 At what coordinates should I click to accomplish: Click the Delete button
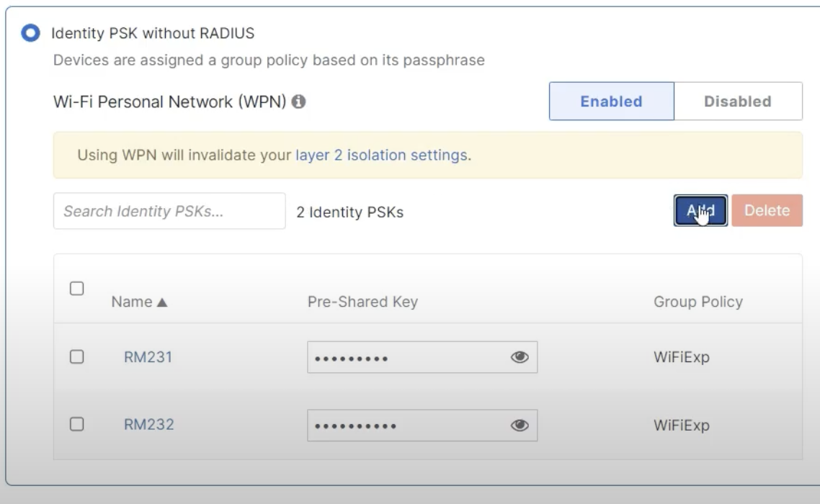coord(768,210)
